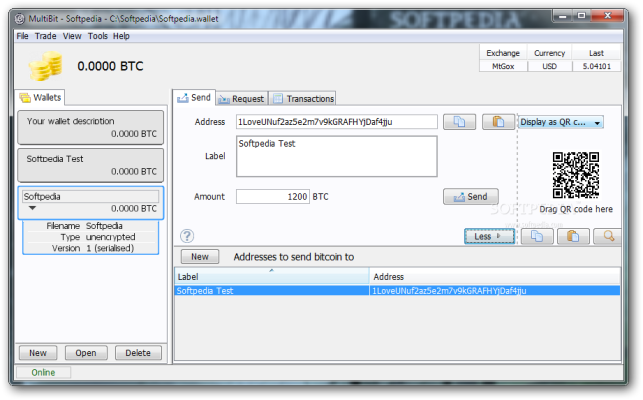Click the USD currency cell
This screenshot has width=643, height=400.
tap(550, 66)
